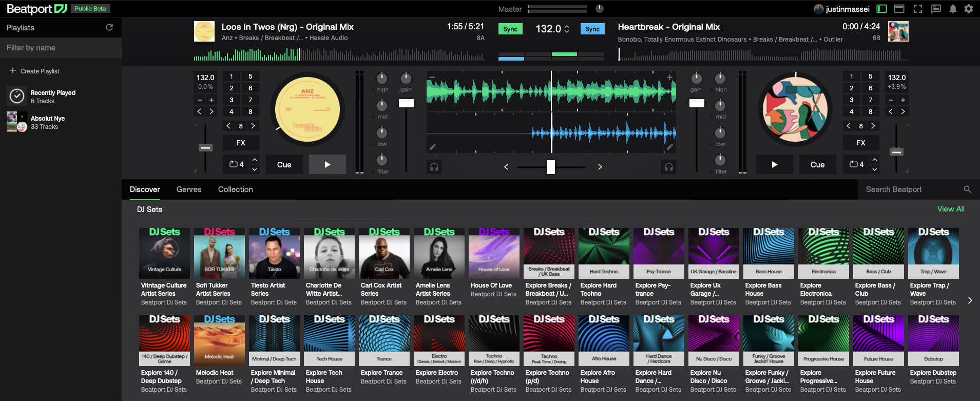Focus the Filter by name field
The height and width of the screenshot is (401, 980).
tap(61, 48)
